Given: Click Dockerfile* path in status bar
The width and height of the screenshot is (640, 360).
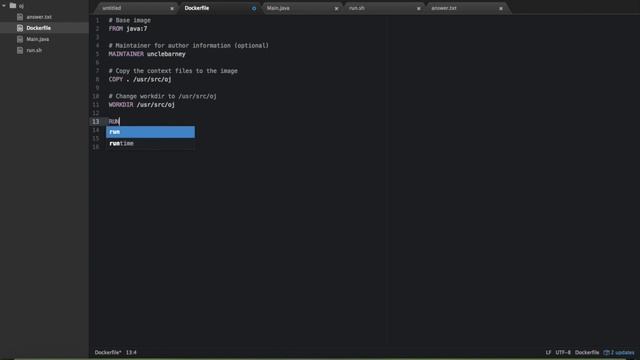Looking at the screenshot, I should click(x=108, y=353).
